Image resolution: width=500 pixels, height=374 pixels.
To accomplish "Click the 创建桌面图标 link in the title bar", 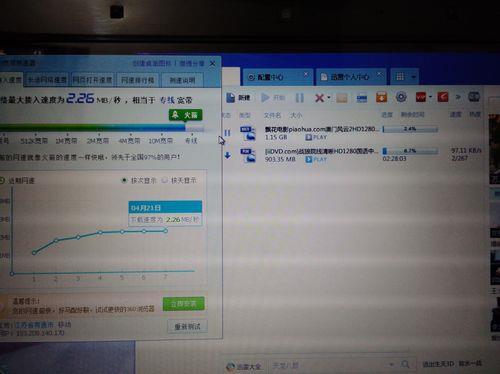I will 152,63.
